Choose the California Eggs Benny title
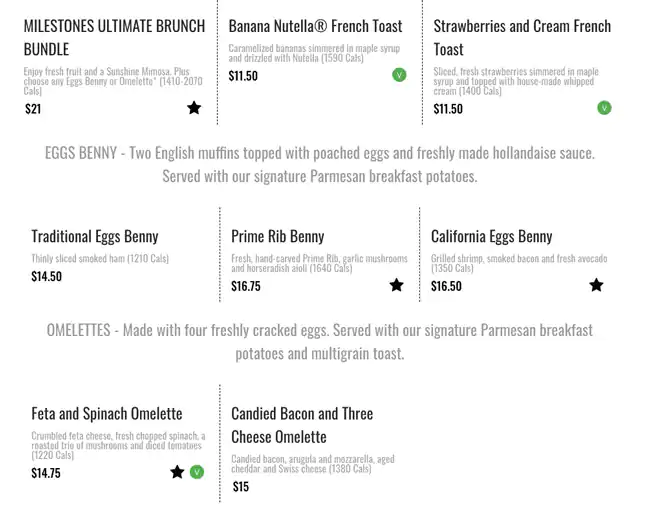The height and width of the screenshot is (513, 650). coord(491,236)
